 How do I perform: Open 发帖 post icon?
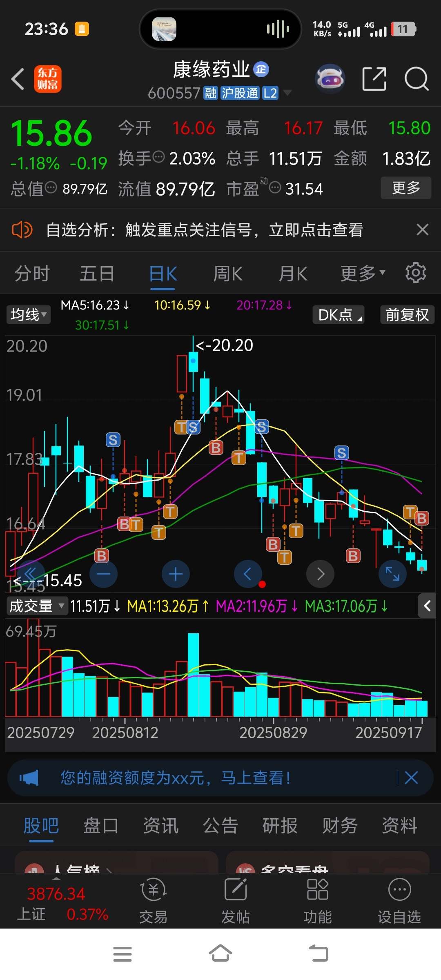[x=236, y=902]
